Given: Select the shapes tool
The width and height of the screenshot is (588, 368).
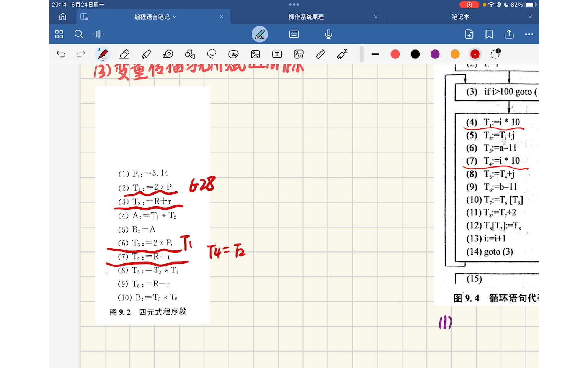Looking at the screenshot, I should coord(190,54).
